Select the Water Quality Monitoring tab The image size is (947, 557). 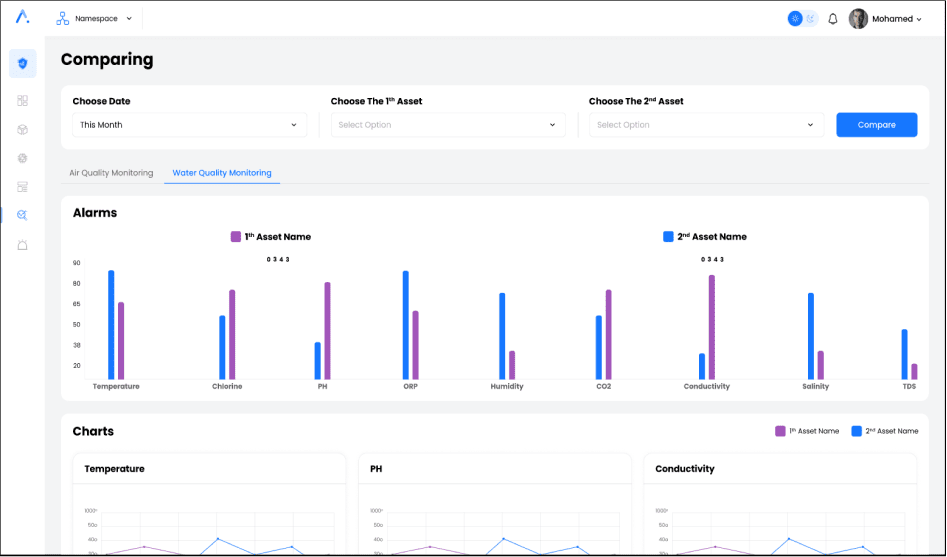pos(222,173)
